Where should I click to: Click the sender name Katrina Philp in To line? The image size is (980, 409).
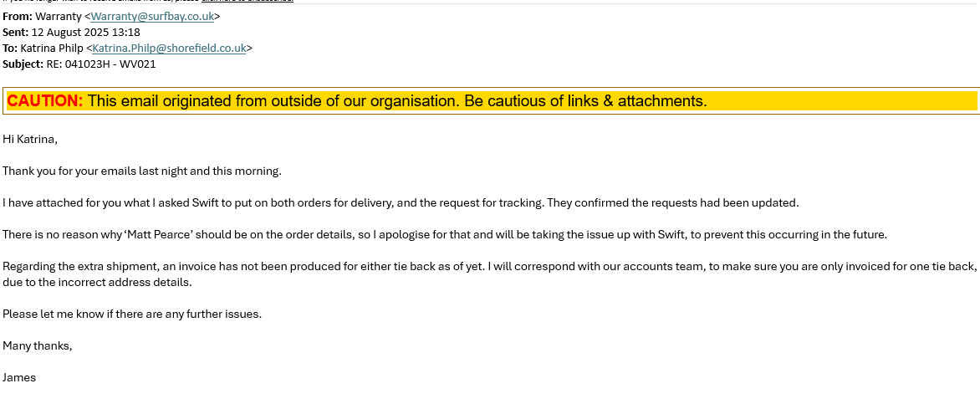click(x=51, y=49)
